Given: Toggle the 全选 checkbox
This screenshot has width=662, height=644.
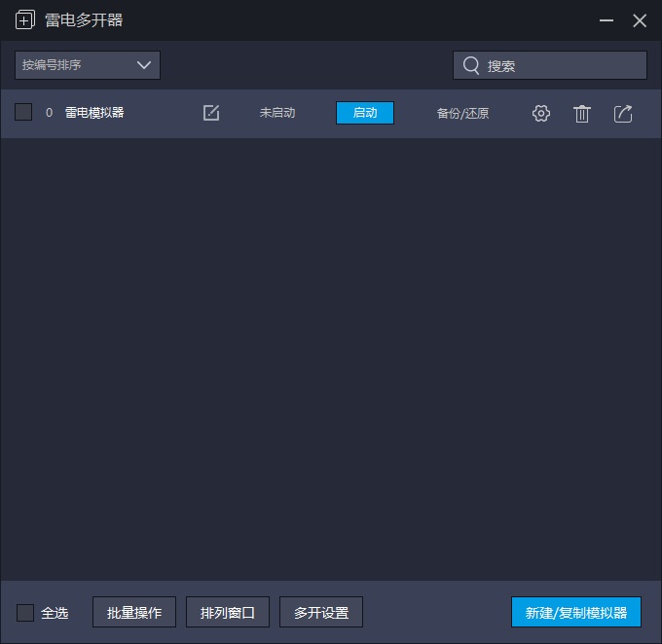Looking at the screenshot, I should 25,612.
